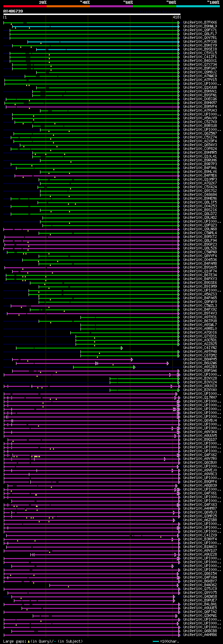Select label UniRef100_Q8VYF4

(200, 256)
